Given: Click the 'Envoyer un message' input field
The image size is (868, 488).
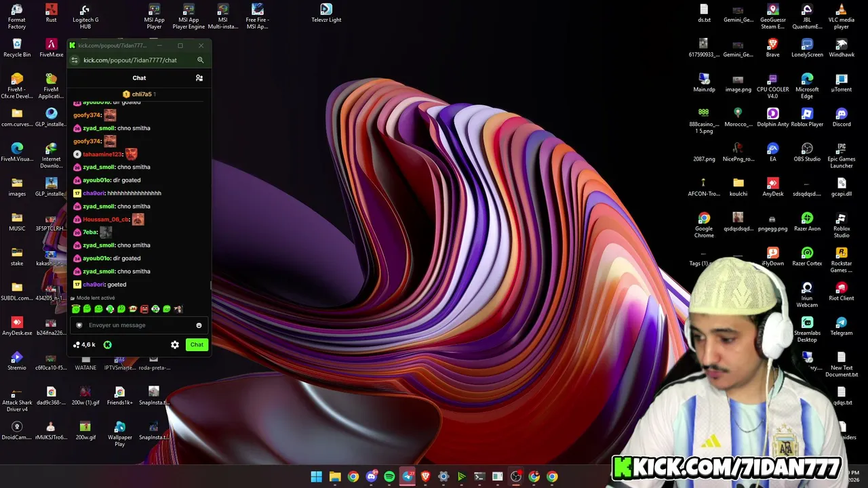Looking at the screenshot, I should tap(139, 325).
